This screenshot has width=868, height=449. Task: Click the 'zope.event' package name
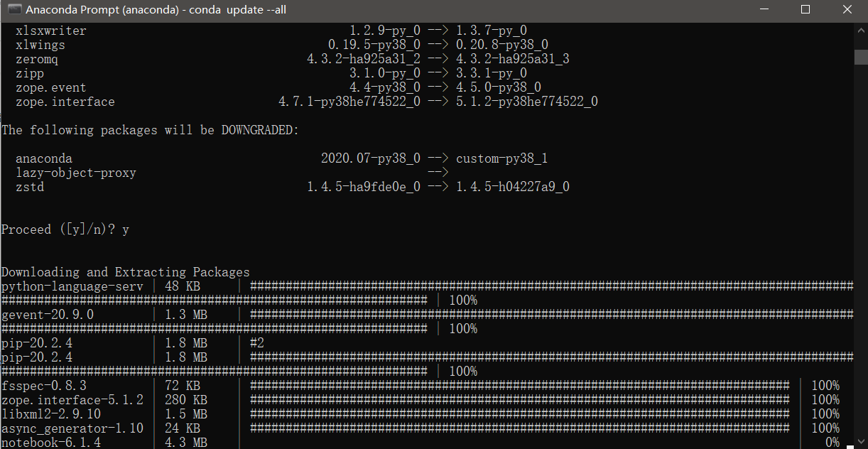(51, 88)
